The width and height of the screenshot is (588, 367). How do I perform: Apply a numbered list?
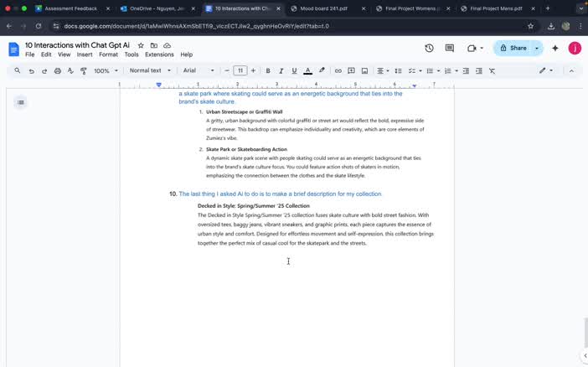click(448, 70)
